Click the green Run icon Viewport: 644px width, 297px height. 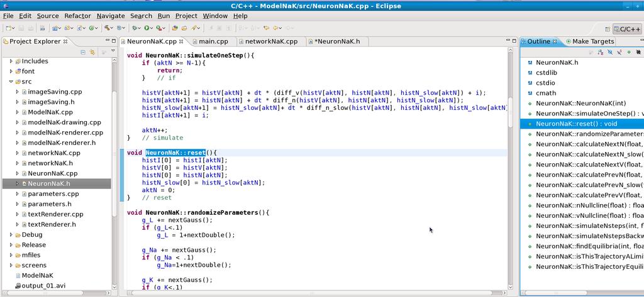[x=146, y=28]
